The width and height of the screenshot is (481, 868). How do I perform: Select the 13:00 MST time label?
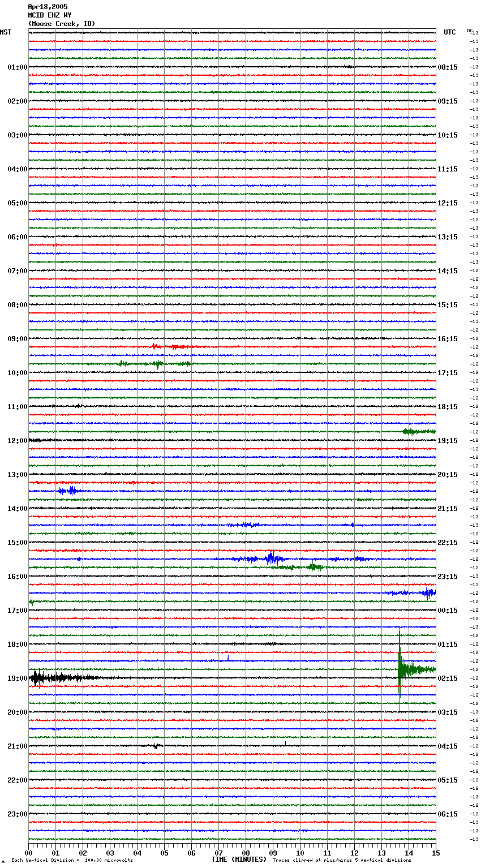pos(18,475)
